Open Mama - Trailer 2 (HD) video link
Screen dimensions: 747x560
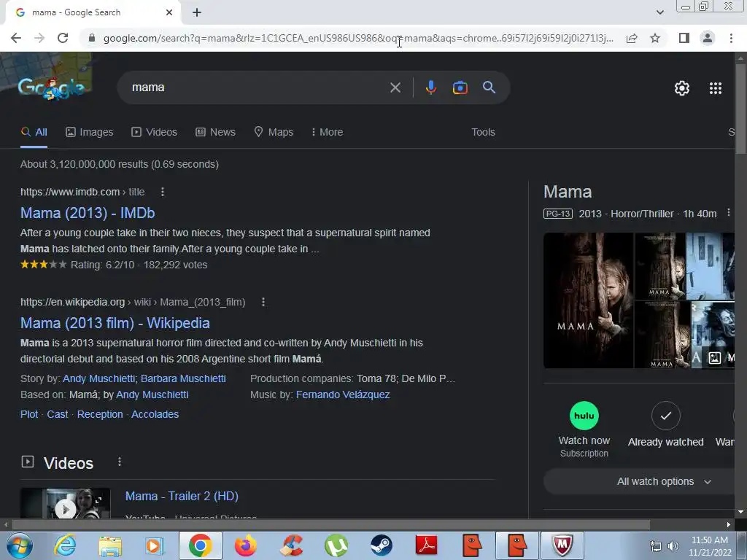click(182, 496)
